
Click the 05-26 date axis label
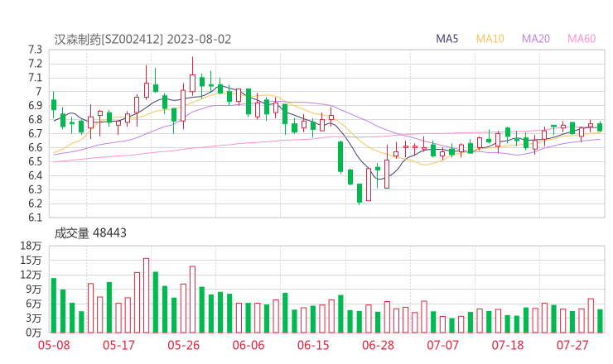(183, 345)
